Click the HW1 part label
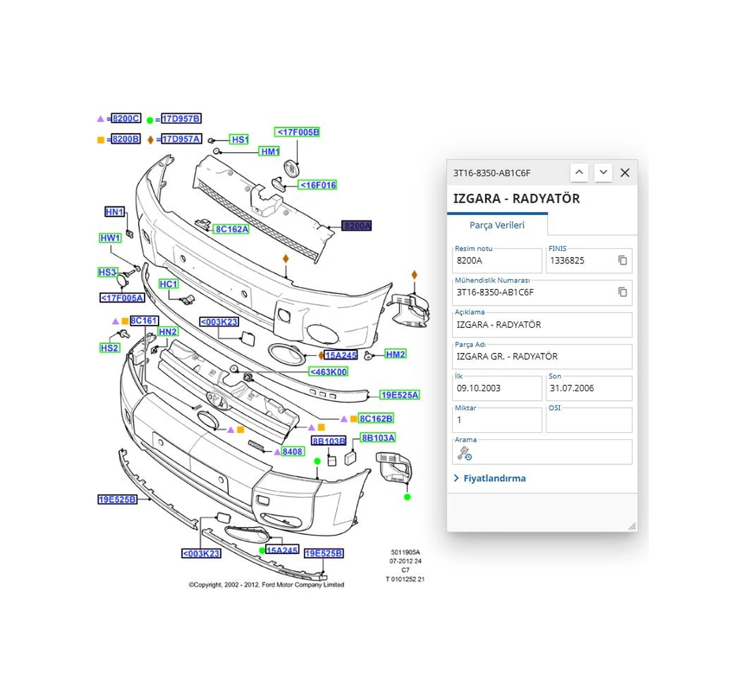 (110, 238)
